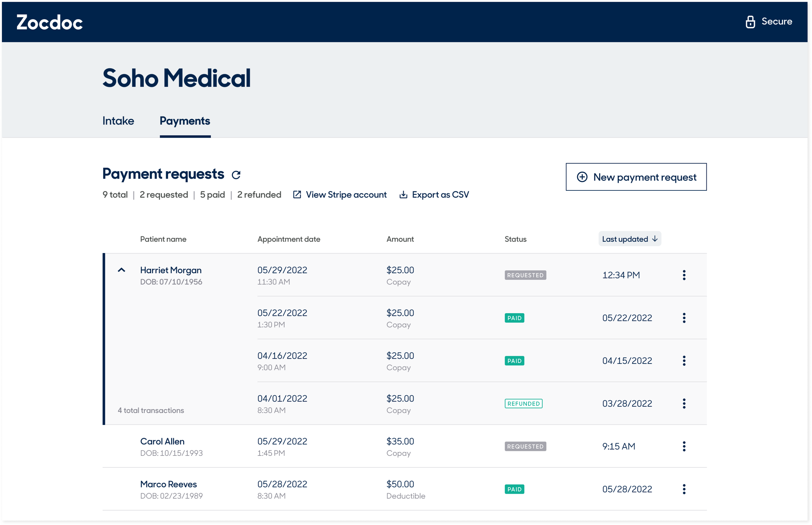The height and width of the screenshot is (525, 812).
Task: Switch to the Intake tab
Action: 118,121
